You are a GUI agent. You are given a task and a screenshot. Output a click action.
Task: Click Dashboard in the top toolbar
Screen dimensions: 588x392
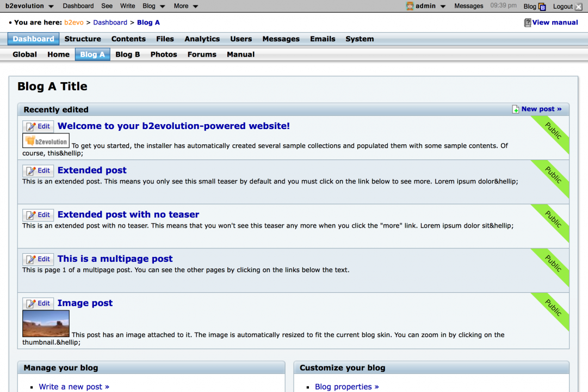pyautogui.click(x=78, y=6)
